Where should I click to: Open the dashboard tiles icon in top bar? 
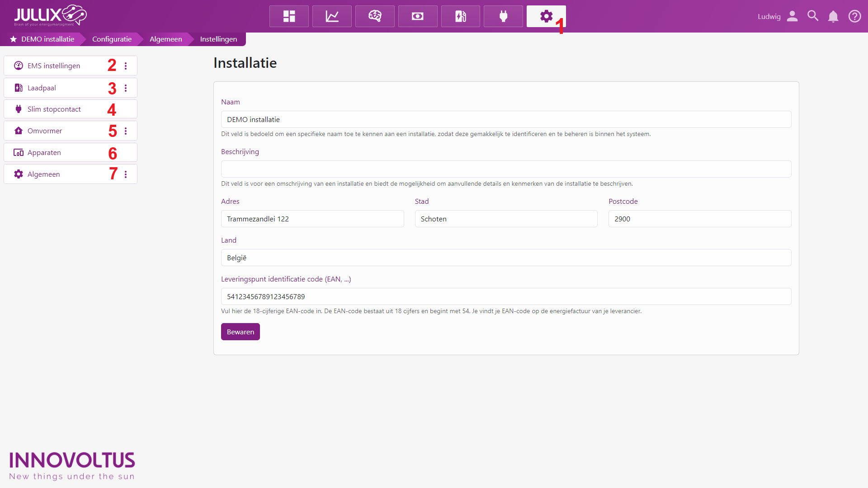click(x=289, y=16)
